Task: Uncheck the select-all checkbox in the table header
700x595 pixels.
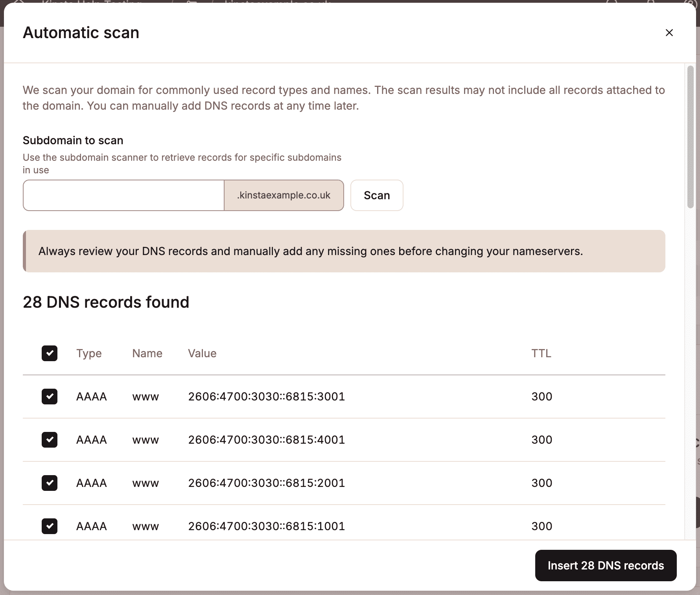Action: (50, 353)
